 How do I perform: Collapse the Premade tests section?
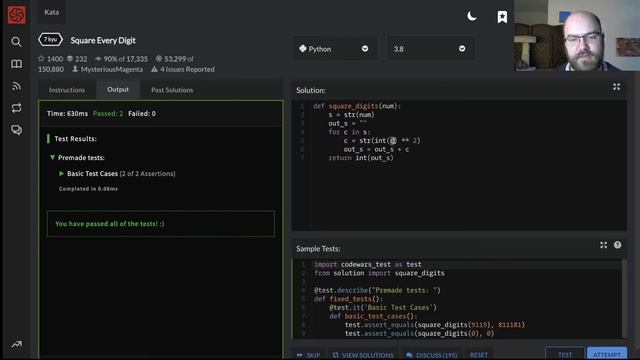(52, 158)
